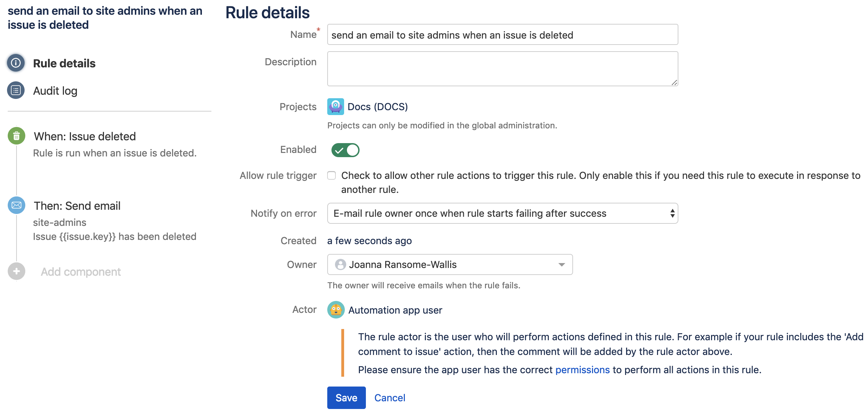This screenshot has height=416, width=868.
Task: Click the Docs project avatar icon
Action: click(335, 107)
